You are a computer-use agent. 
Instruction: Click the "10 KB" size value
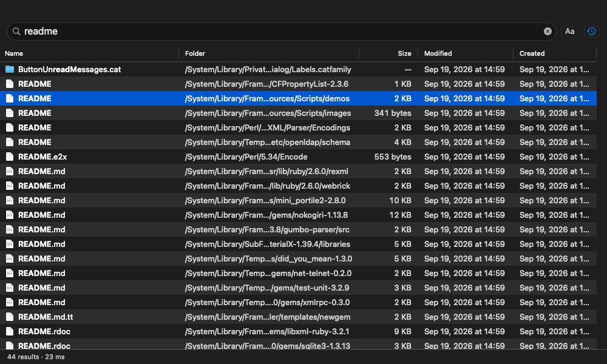(x=400, y=200)
